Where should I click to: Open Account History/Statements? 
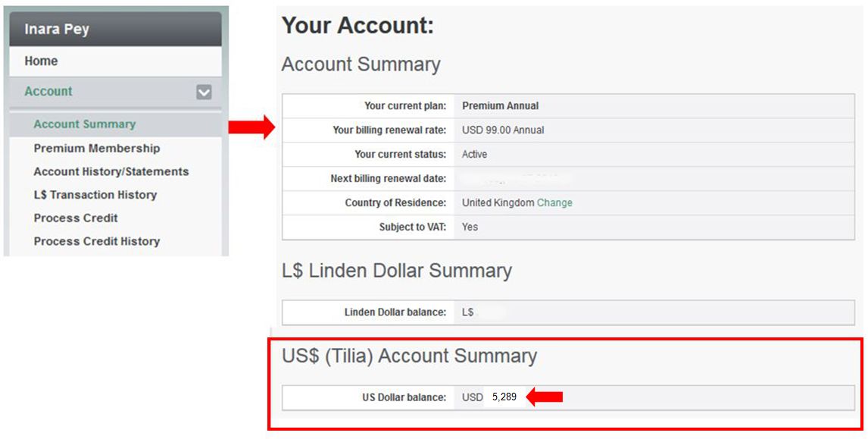point(111,172)
